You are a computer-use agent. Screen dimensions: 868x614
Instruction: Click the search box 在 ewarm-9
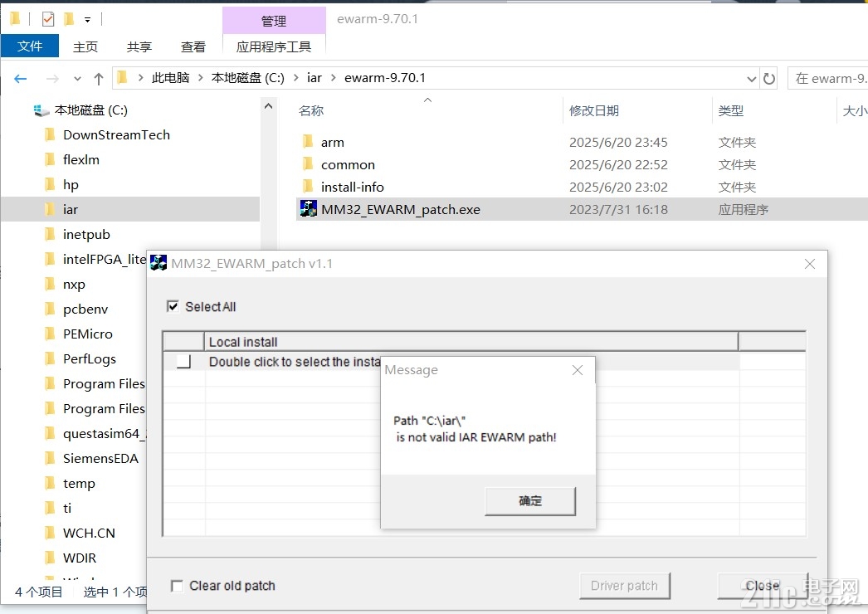coord(827,79)
